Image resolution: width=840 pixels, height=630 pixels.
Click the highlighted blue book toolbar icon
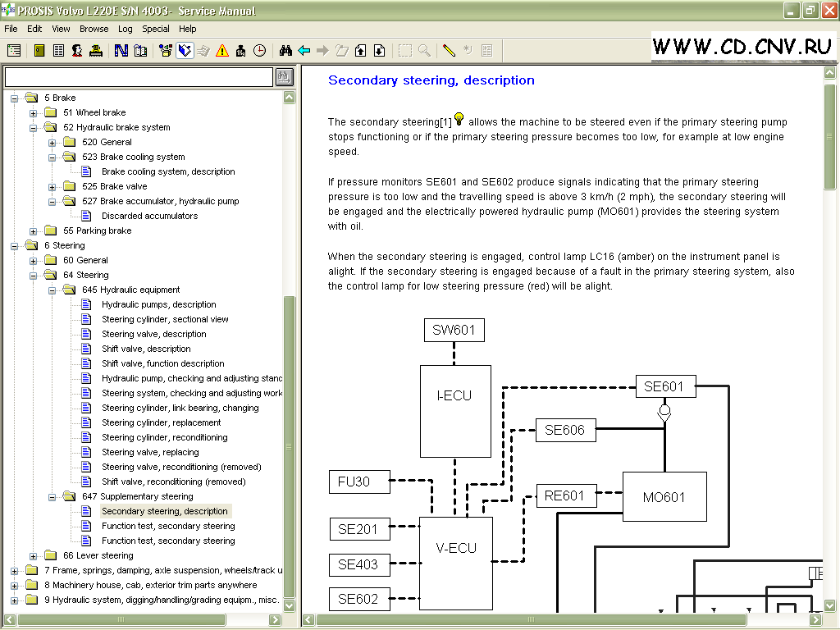point(185,51)
